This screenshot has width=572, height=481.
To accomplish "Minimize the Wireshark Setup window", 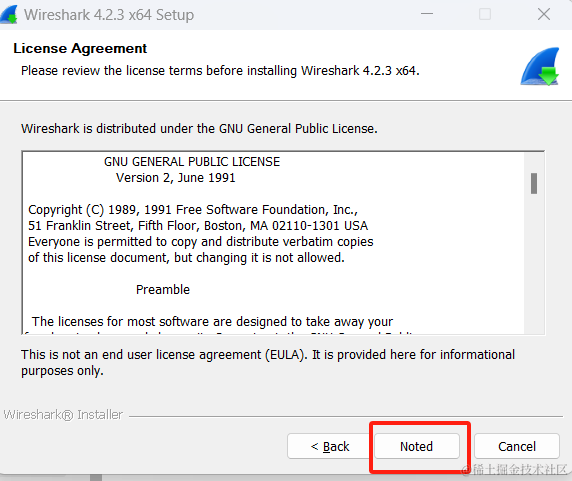I will [427, 14].
